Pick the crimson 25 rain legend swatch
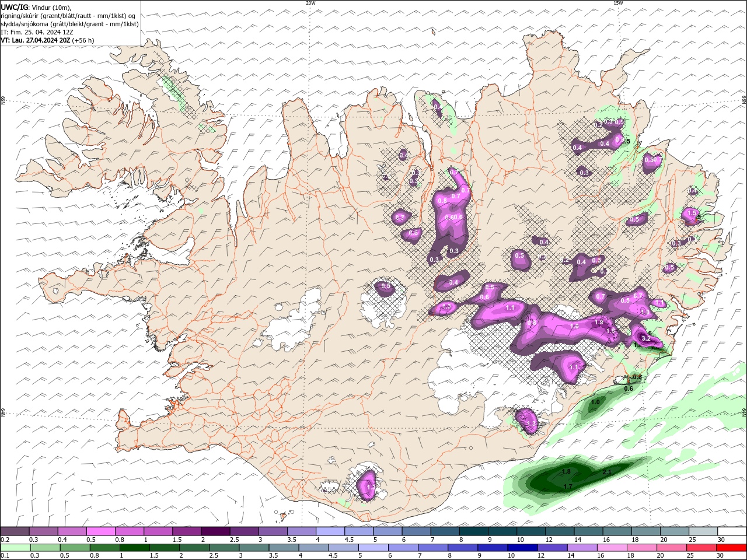 pyautogui.click(x=701, y=547)
